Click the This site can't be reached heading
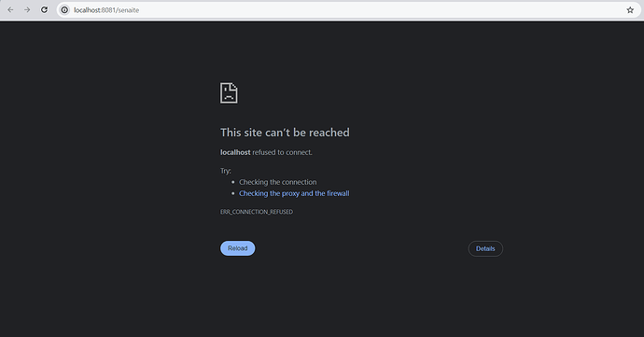The width and height of the screenshot is (644, 337). [x=285, y=133]
